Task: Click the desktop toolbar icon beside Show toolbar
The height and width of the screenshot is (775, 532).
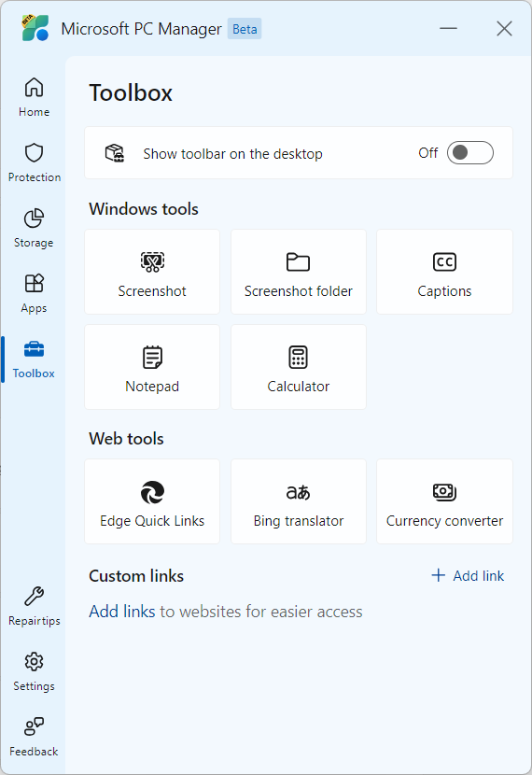Action: click(115, 153)
